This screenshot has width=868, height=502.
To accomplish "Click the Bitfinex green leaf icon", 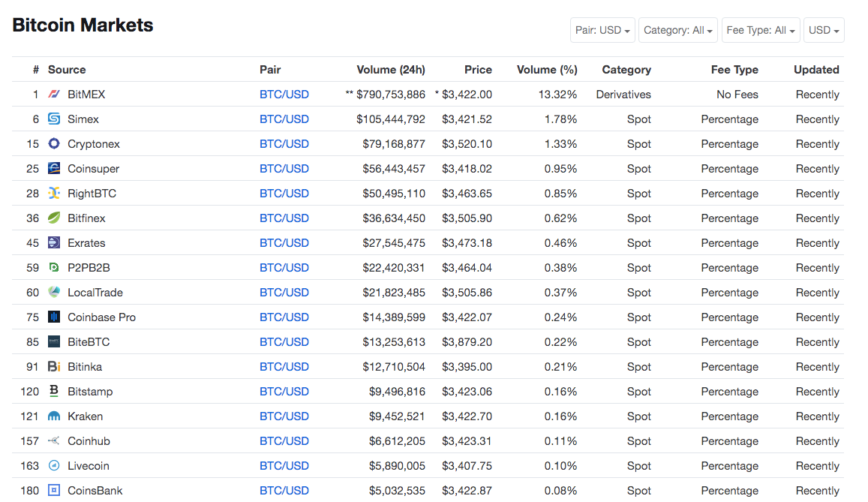I will tap(54, 218).
